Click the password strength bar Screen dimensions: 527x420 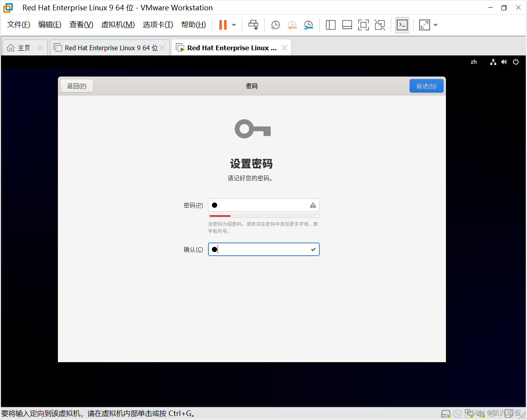[263, 216]
